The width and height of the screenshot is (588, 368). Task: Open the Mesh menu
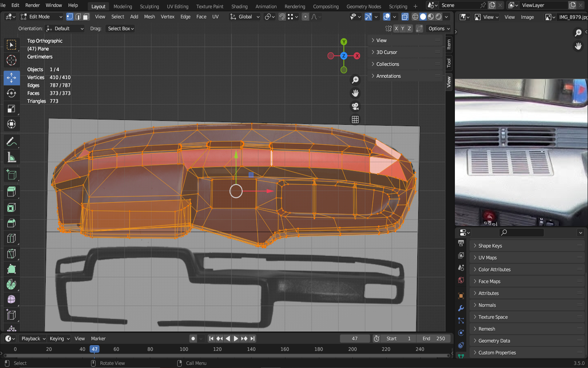[x=149, y=17]
